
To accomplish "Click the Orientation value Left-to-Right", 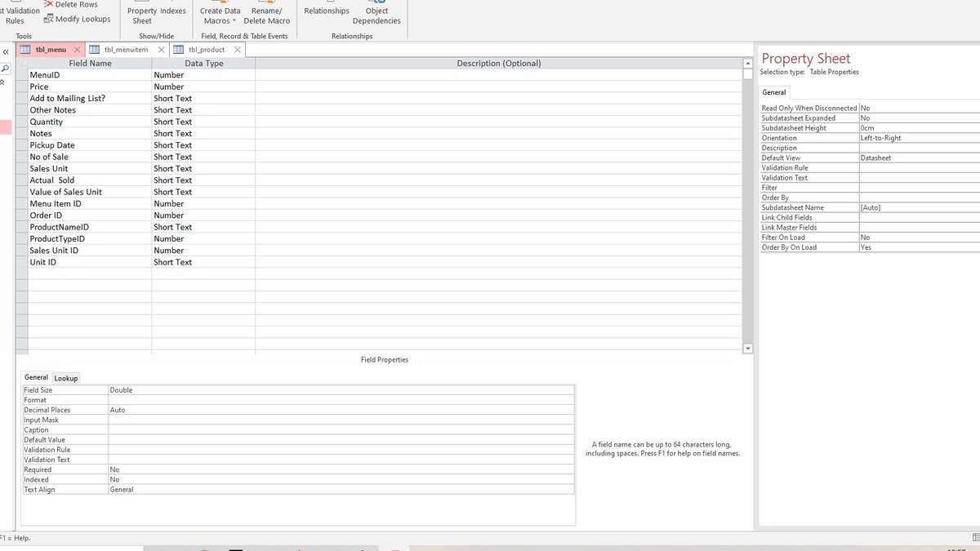I will pos(919,138).
